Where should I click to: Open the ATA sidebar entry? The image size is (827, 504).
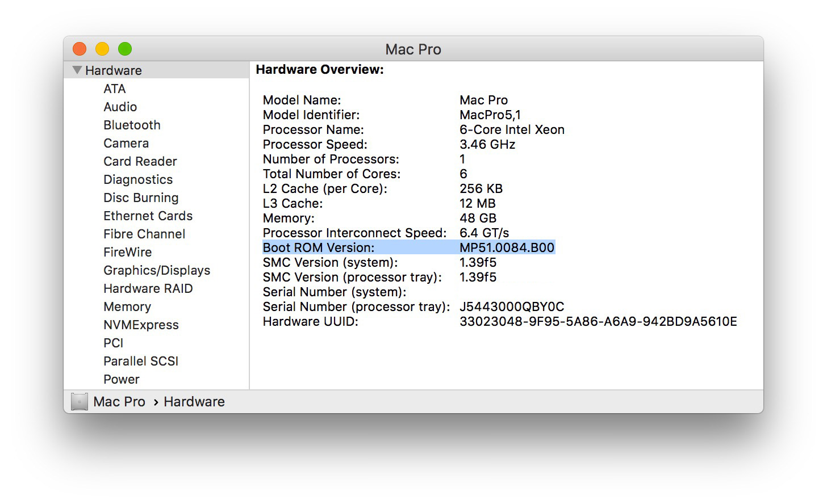point(115,89)
